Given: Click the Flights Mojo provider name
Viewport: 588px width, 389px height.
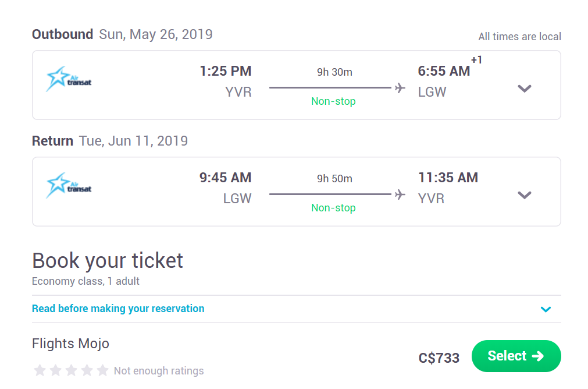Looking at the screenshot, I should click(70, 344).
